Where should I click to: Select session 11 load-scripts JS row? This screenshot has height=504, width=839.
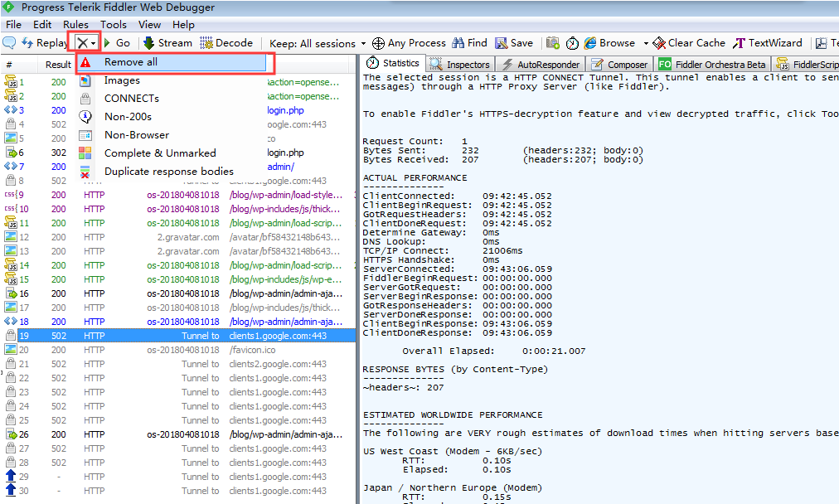[x=179, y=223]
